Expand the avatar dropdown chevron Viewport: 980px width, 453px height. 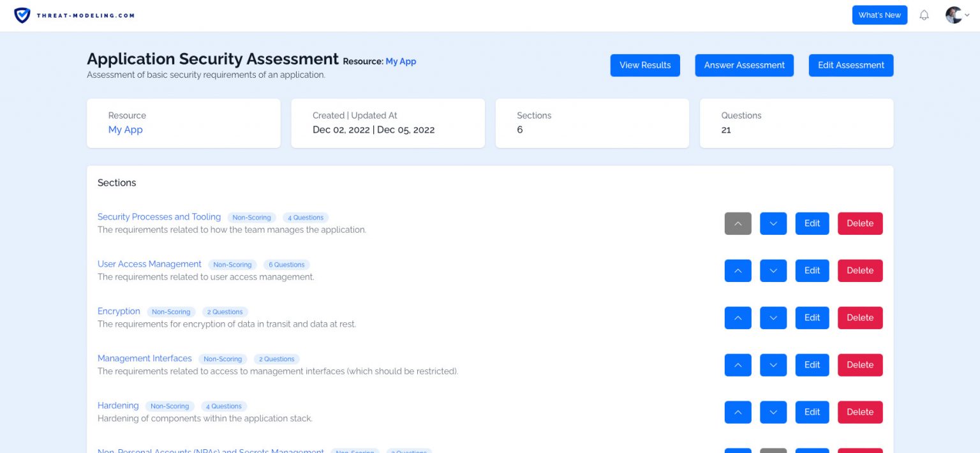coord(969,15)
